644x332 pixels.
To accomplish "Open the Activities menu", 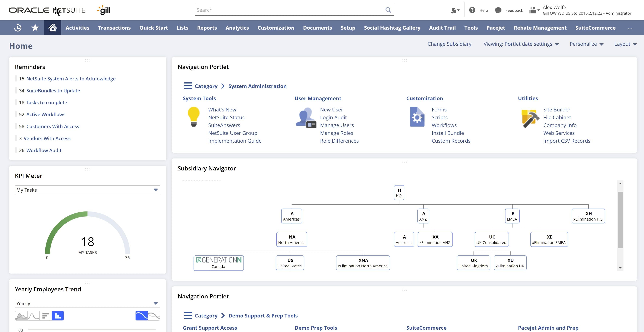I will tap(77, 28).
